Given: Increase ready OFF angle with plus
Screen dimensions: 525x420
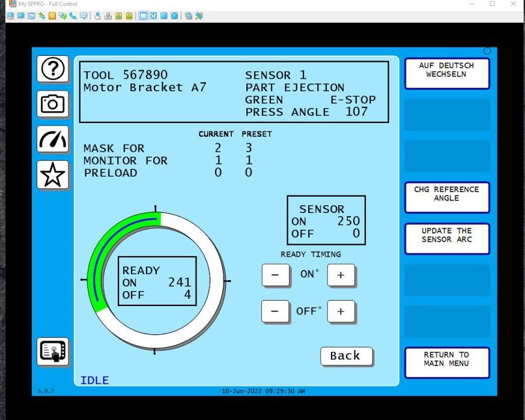Looking at the screenshot, I should point(341,311).
